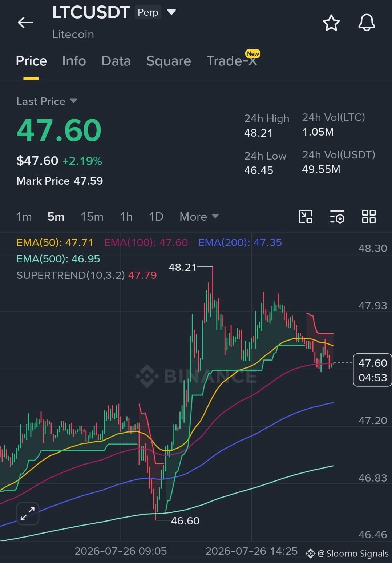Screen dimensions: 392x563
Task: Open the Last Price type dropdown
Action: click(73, 101)
